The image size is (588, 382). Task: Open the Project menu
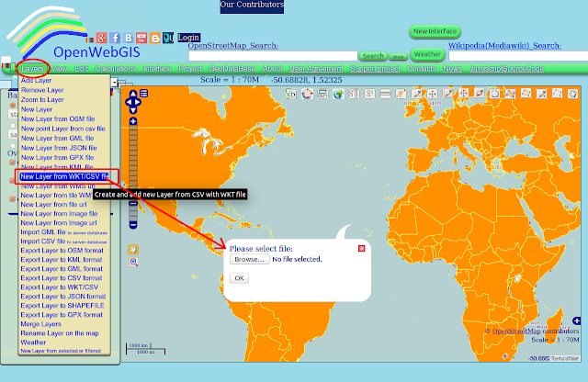(x=190, y=69)
